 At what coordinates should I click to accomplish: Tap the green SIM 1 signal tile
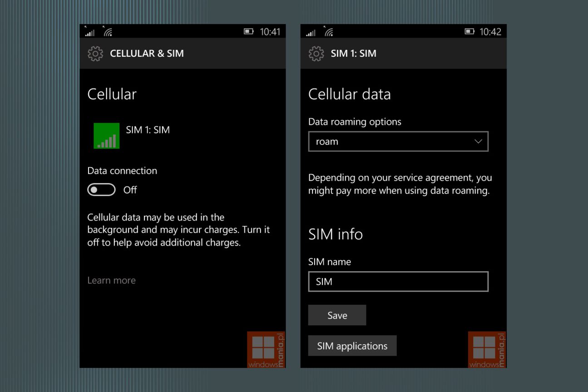(106, 136)
